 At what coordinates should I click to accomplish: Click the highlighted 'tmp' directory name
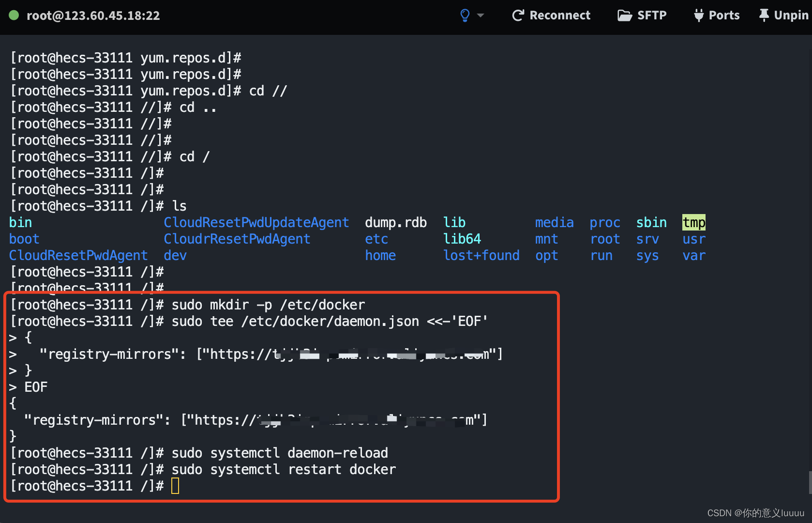click(x=694, y=222)
